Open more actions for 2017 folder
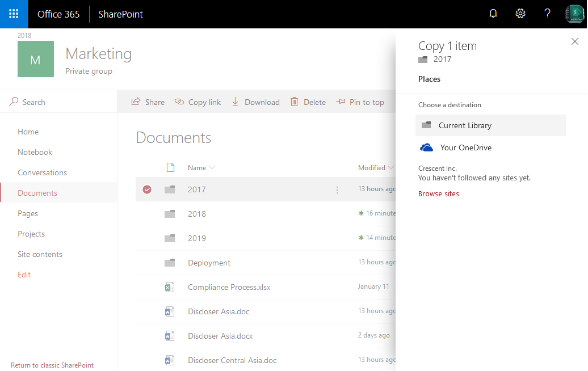 pyautogui.click(x=337, y=189)
